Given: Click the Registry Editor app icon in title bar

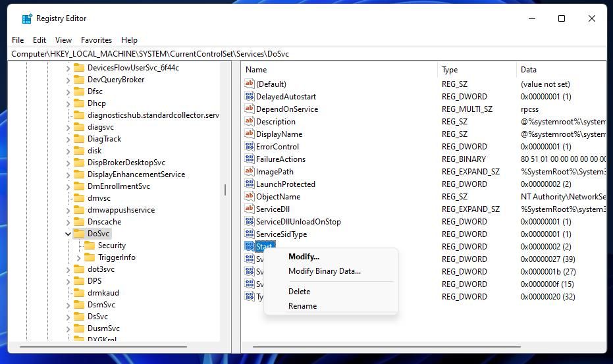Looking at the screenshot, I should click(x=27, y=18).
